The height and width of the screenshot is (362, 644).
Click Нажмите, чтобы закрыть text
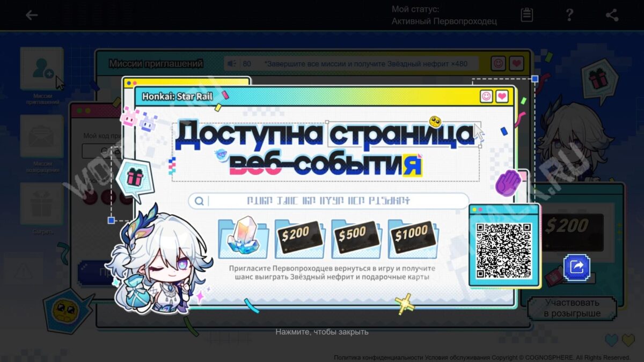click(322, 332)
